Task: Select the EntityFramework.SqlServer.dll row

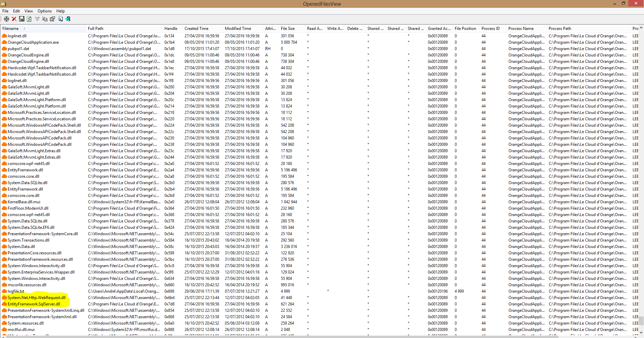Action: (x=34, y=304)
